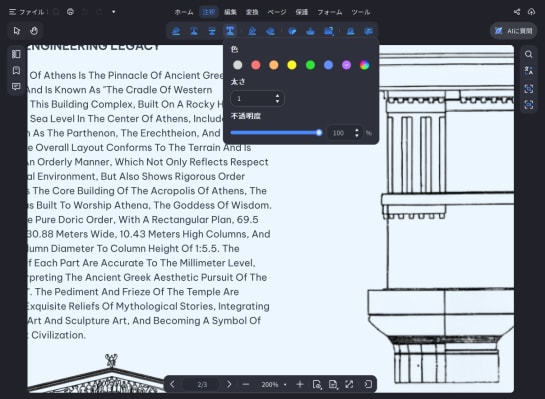Increase thickness with stepper up arrow
This screenshot has height=399, width=545.
277,96
